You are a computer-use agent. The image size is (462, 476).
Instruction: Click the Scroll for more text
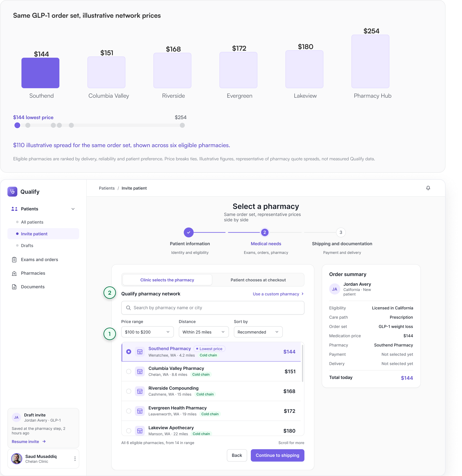click(x=291, y=443)
